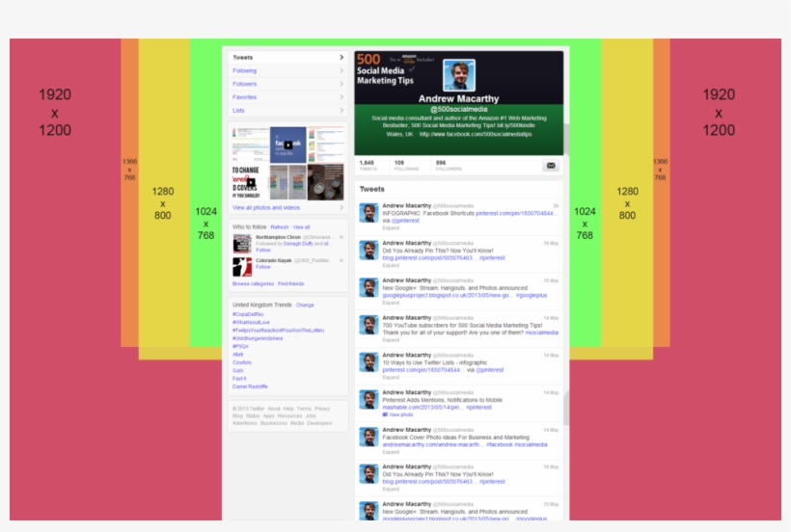The width and height of the screenshot is (791, 532).
Task: Select the Tweets item in profile navigation
Action: coord(287,58)
